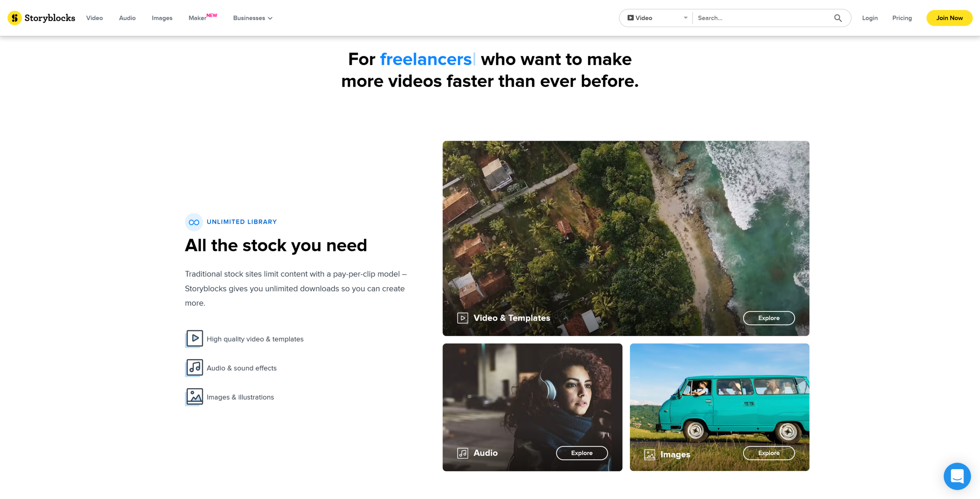The width and height of the screenshot is (980, 499).
Task: Click the search magnifier icon
Action: pyautogui.click(x=838, y=18)
